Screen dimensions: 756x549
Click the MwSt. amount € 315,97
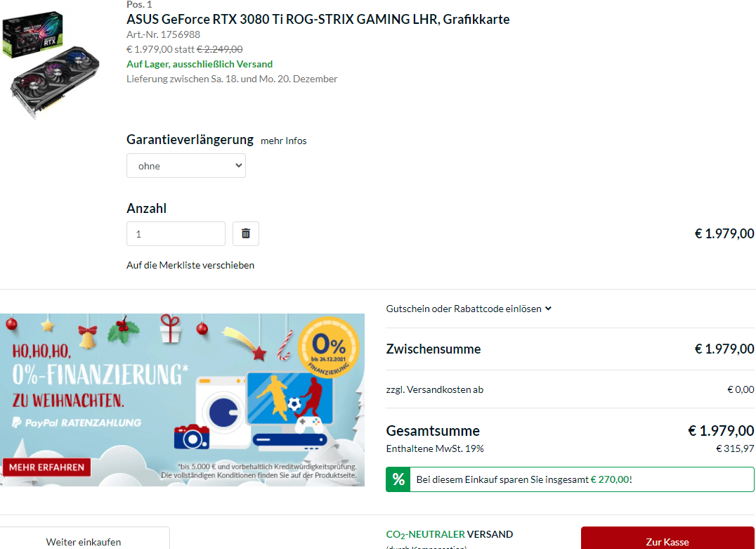click(735, 448)
